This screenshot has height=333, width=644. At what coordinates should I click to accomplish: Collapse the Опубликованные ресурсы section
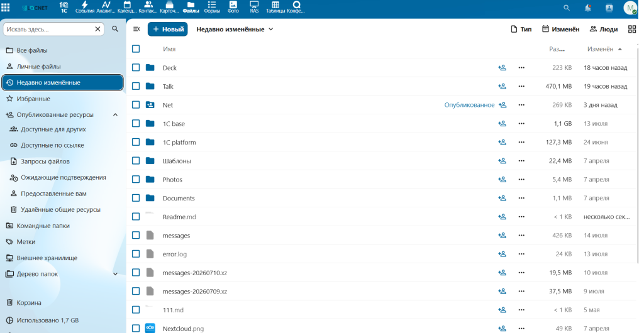click(x=116, y=115)
